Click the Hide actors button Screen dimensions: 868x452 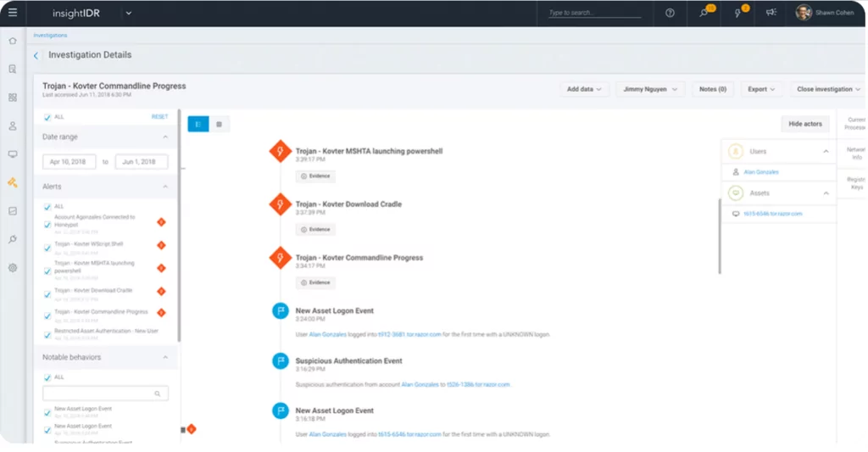[x=805, y=124]
